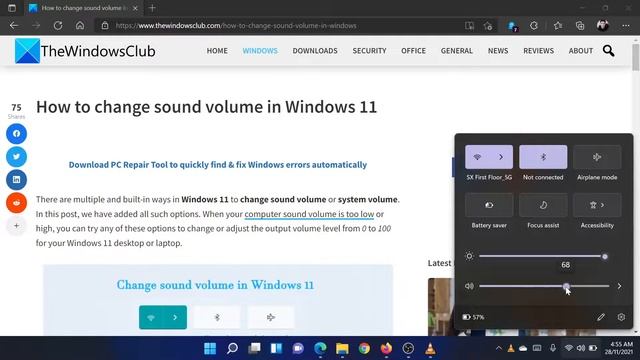Viewport: 640px width, 360px height.
Task: Click the touch keyboard tray icon
Action: point(537,348)
